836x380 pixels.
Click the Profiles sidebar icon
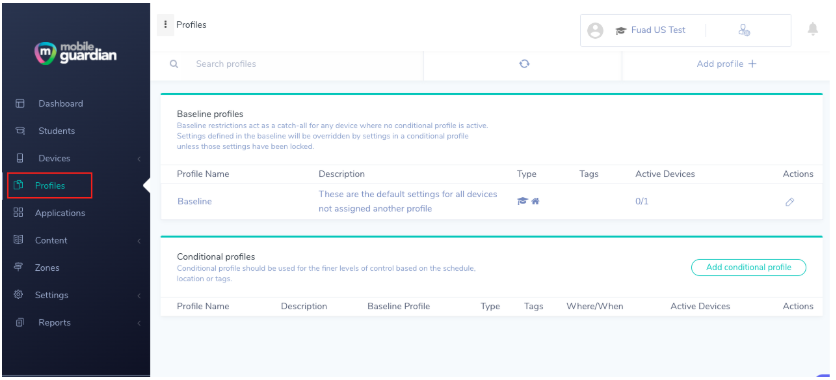tap(18, 185)
